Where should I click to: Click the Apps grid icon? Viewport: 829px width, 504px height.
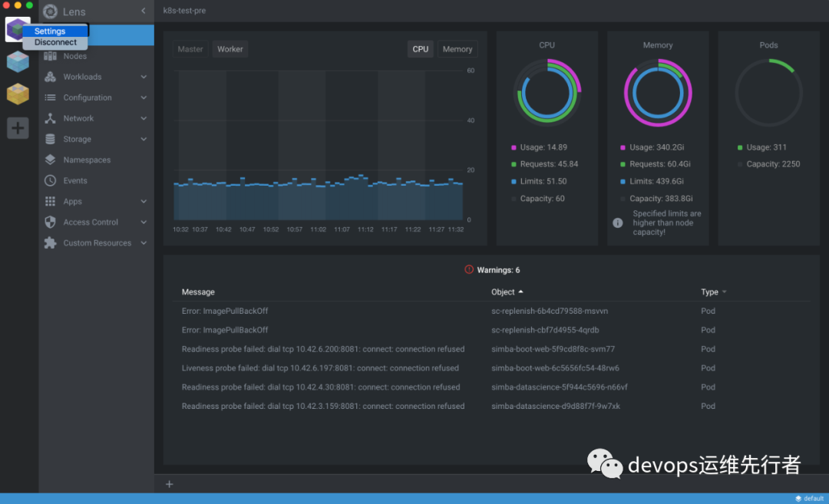[50, 201]
